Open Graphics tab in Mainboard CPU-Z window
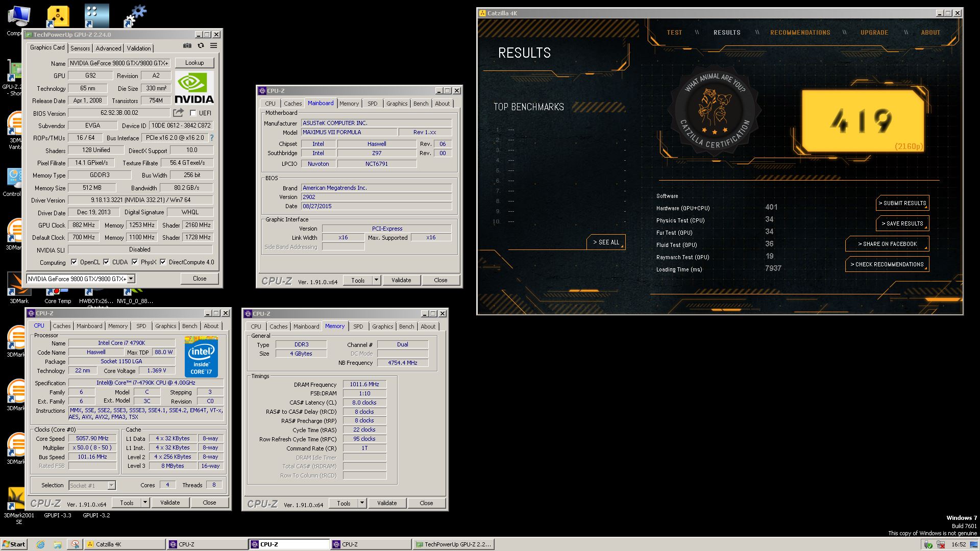The width and height of the screenshot is (980, 551). point(397,104)
